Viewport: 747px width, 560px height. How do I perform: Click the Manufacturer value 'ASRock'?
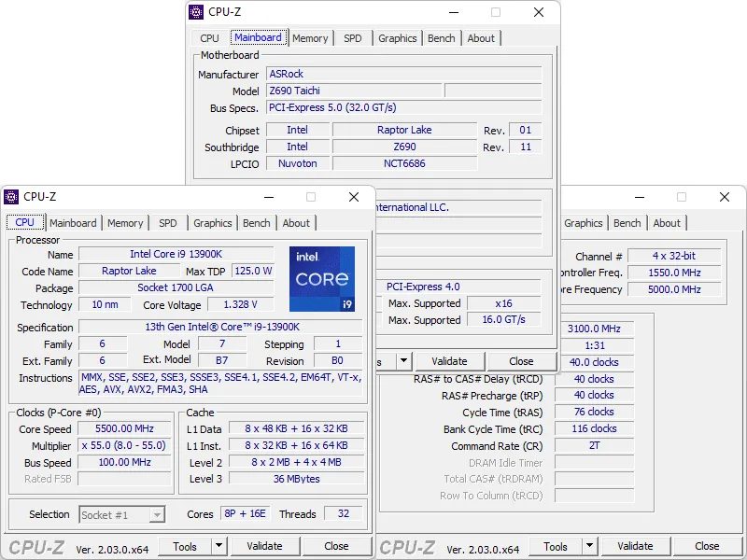[404, 74]
